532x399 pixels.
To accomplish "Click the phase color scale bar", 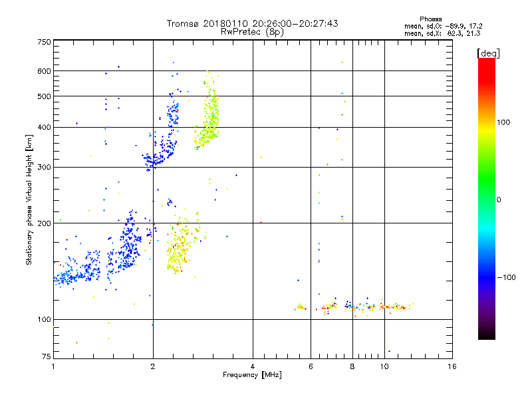I will point(487,199).
